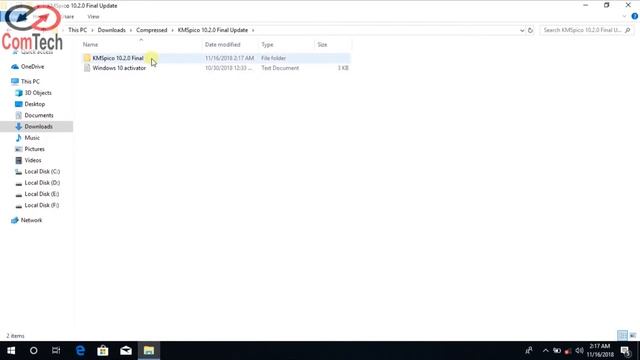This screenshot has width=640, height=360.
Task: Open File Explorer help icon
Action: pyautogui.click(x=635, y=16)
